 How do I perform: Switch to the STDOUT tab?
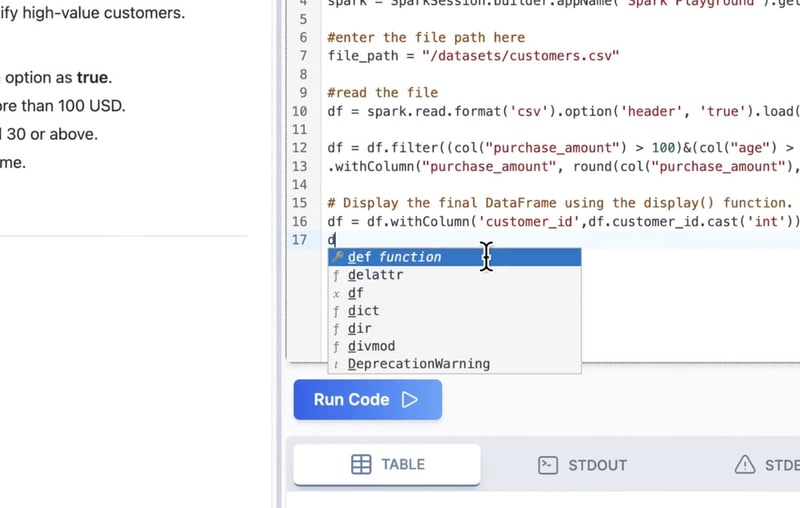pos(583,464)
